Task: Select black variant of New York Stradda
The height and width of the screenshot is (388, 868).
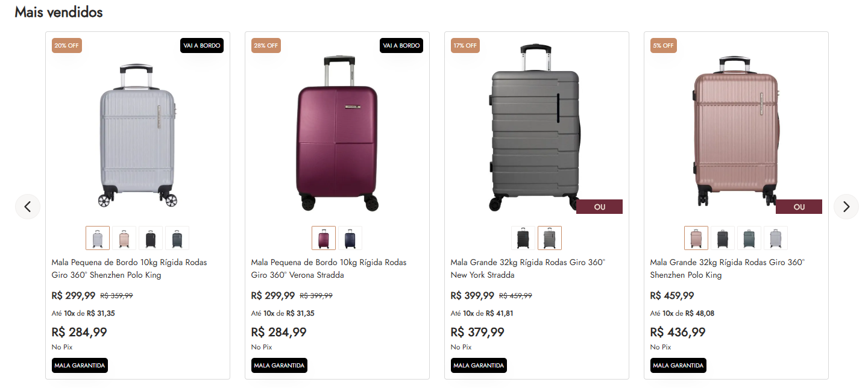Action: [523, 238]
